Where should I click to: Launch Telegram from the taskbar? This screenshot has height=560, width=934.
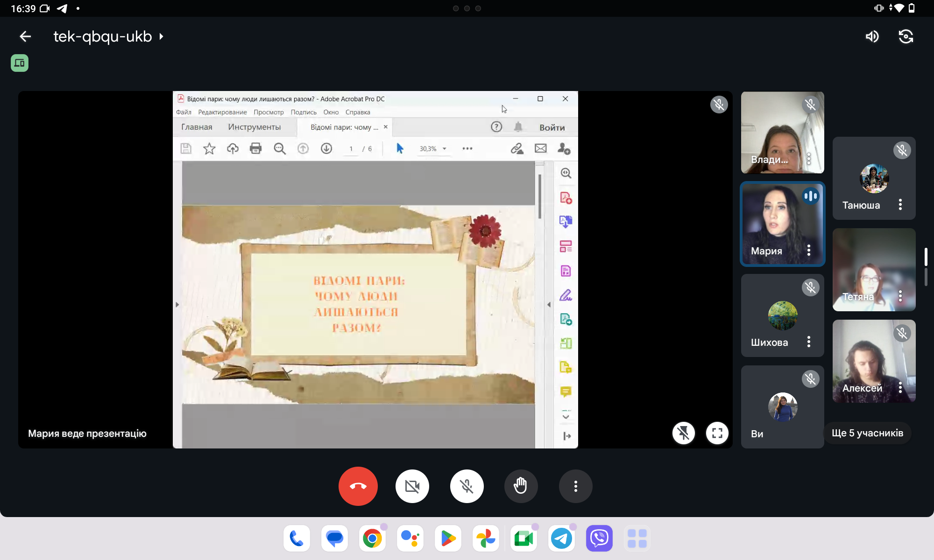(561, 539)
